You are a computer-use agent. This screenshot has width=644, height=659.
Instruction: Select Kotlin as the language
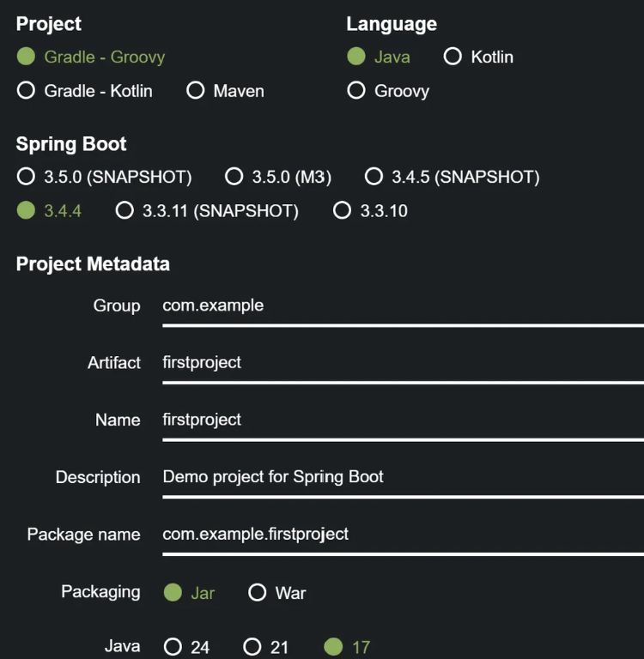click(x=453, y=57)
